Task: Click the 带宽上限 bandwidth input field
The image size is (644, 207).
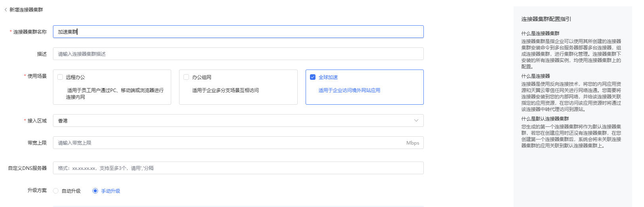Action: tap(229, 143)
